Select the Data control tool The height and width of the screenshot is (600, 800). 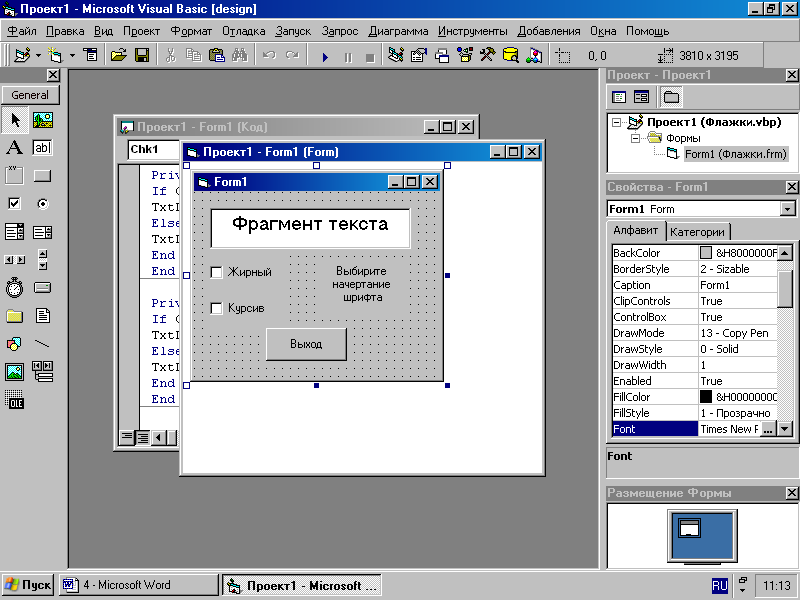click(x=43, y=372)
